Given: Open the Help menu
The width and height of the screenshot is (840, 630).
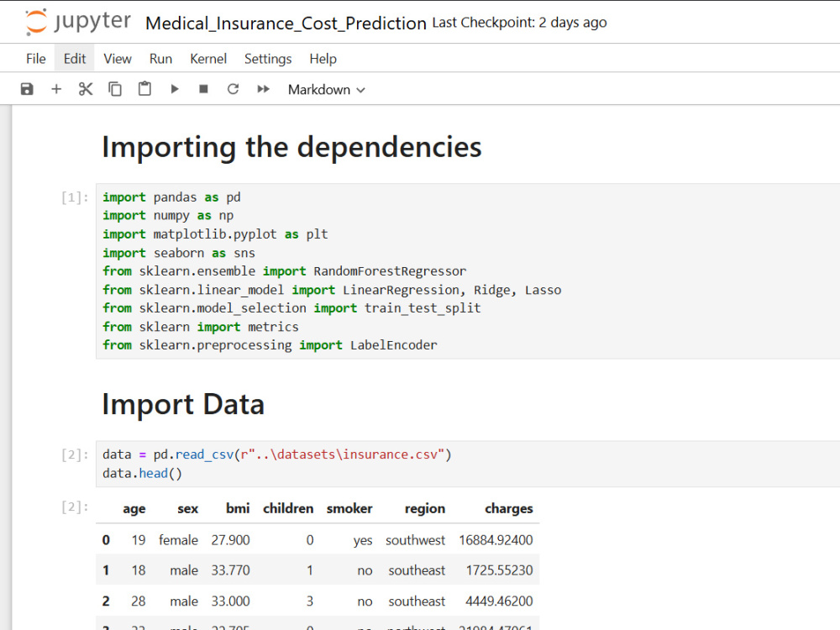Looking at the screenshot, I should tap(323, 59).
